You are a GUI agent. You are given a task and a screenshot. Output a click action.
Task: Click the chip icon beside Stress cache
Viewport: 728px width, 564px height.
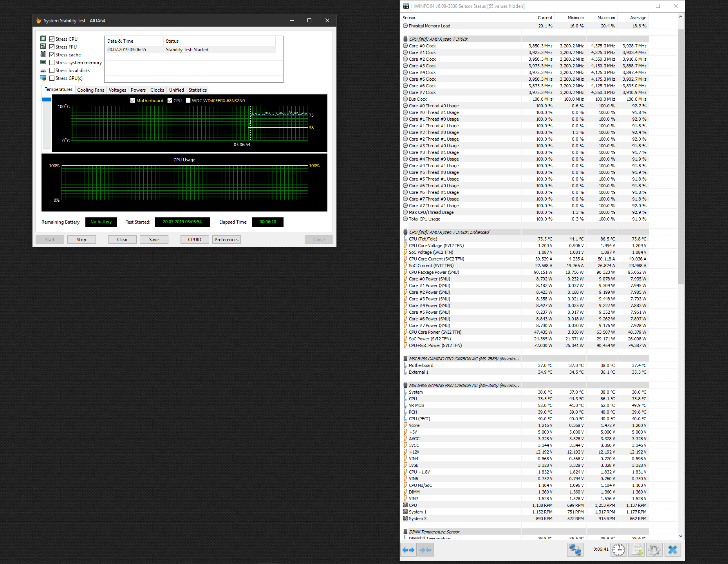43,54
